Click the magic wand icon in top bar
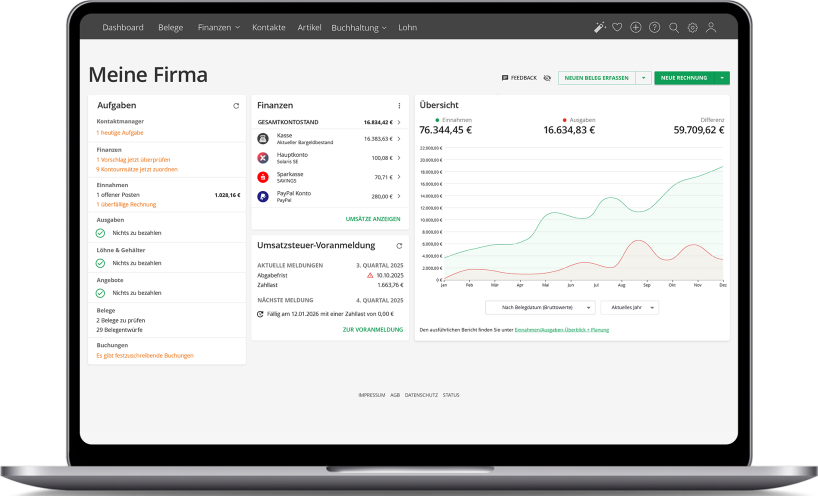The width and height of the screenshot is (818, 496). coord(599,28)
